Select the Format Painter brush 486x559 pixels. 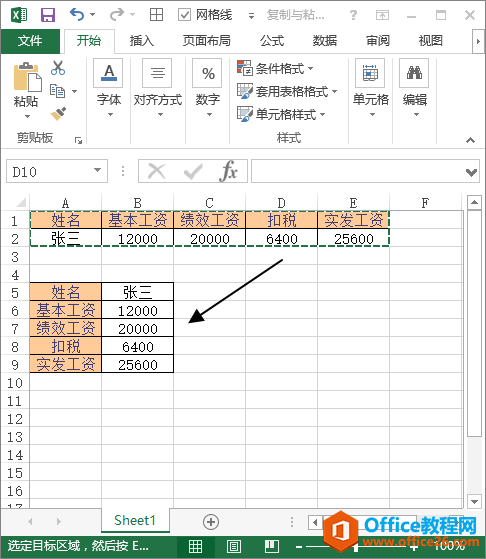(58, 114)
